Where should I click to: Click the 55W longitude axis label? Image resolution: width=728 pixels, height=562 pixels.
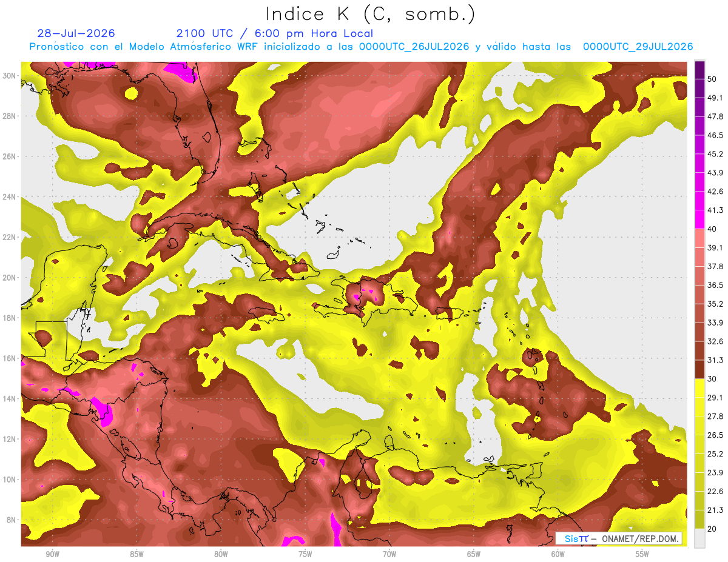click(x=642, y=554)
